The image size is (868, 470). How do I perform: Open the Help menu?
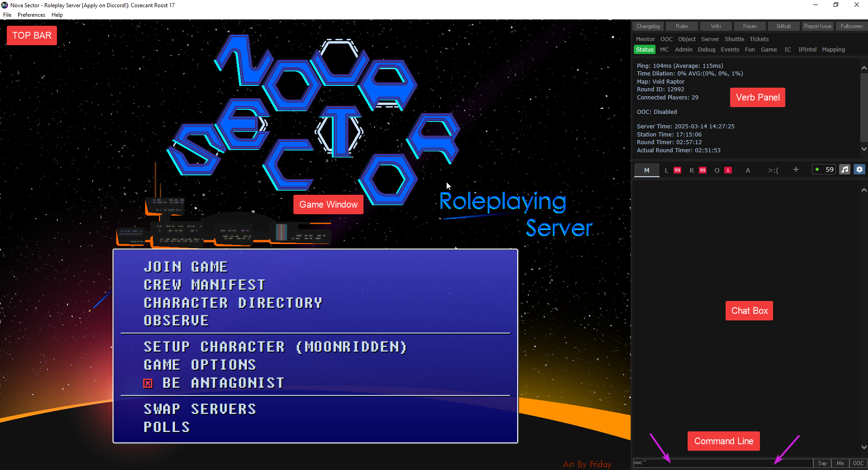pos(57,15)
